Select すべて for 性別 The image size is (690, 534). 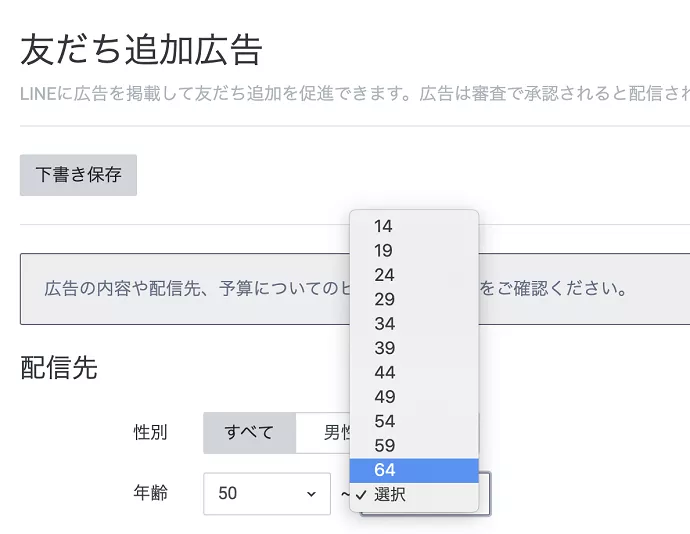(249, 433)
